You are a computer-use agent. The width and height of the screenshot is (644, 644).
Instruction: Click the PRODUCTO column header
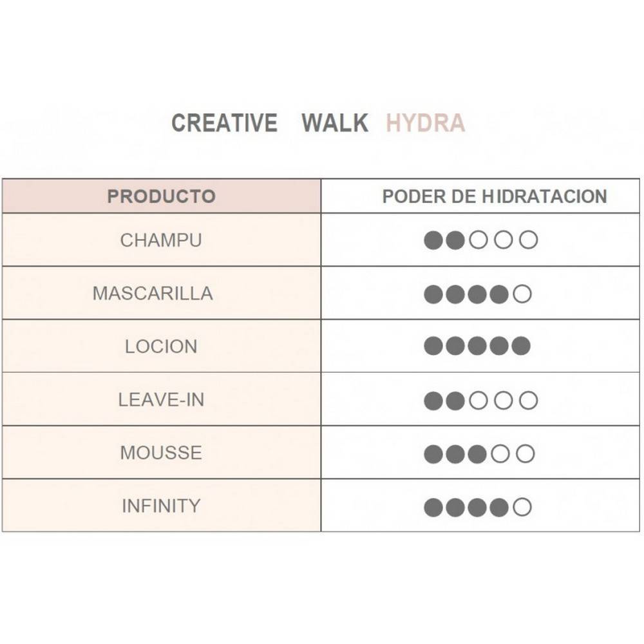tap(161, 196)
